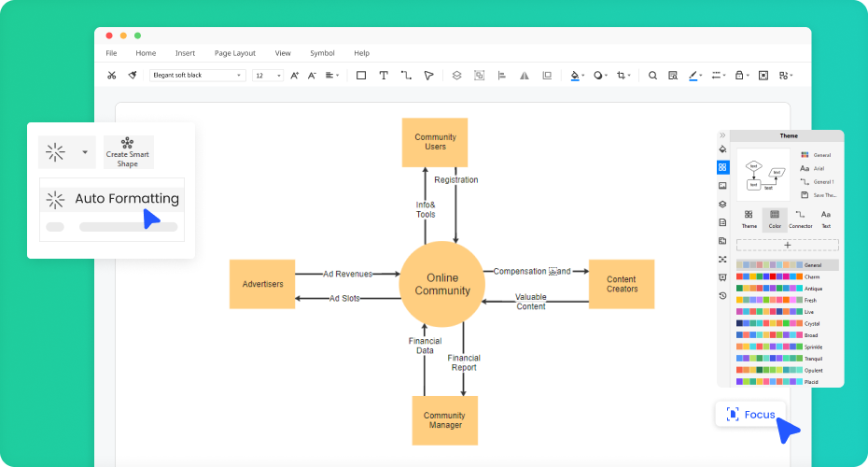This screenshot has width=868, height=467.
Task: Choose Auto Formatting option
Action: [112, 199]
